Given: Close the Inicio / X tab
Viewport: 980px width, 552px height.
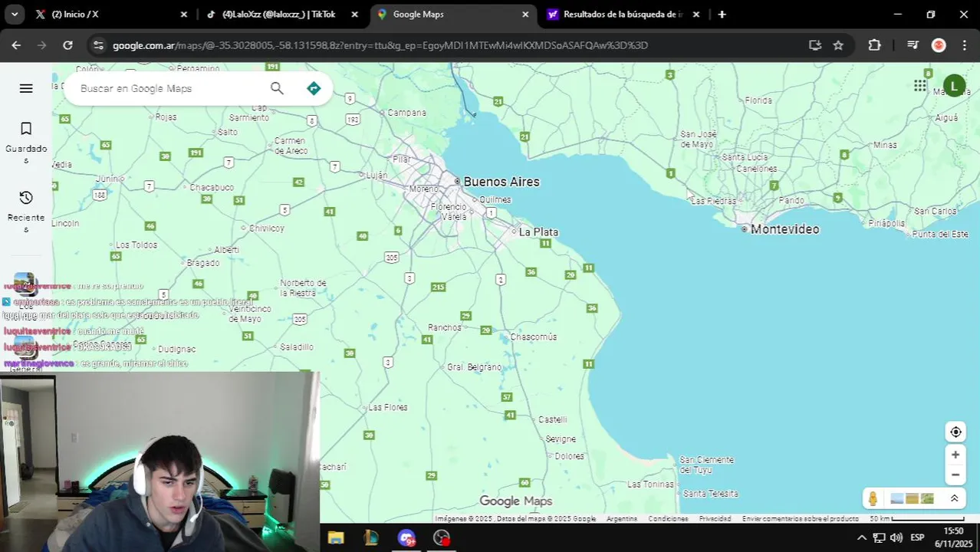Looking at the screenshot, I should click(184, 14).
